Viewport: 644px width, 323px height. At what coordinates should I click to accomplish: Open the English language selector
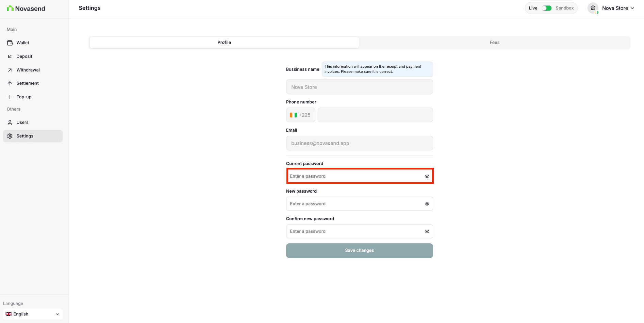(32, 314)
